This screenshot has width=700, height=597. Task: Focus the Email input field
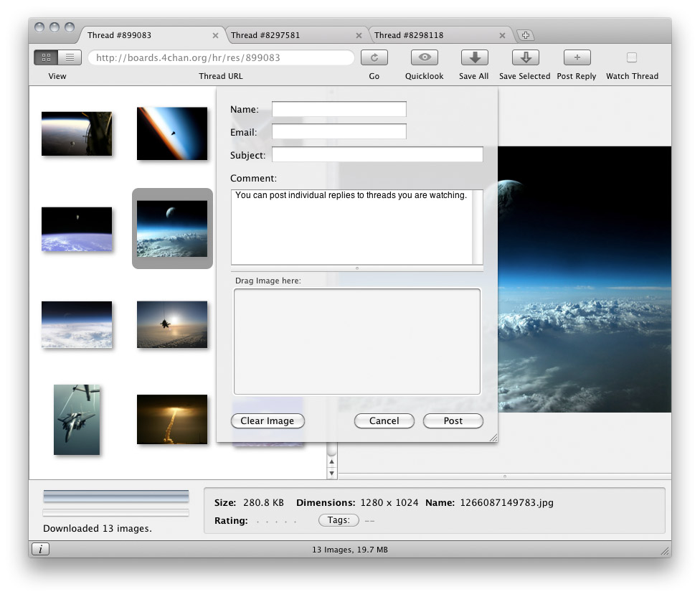click(339, 131)
